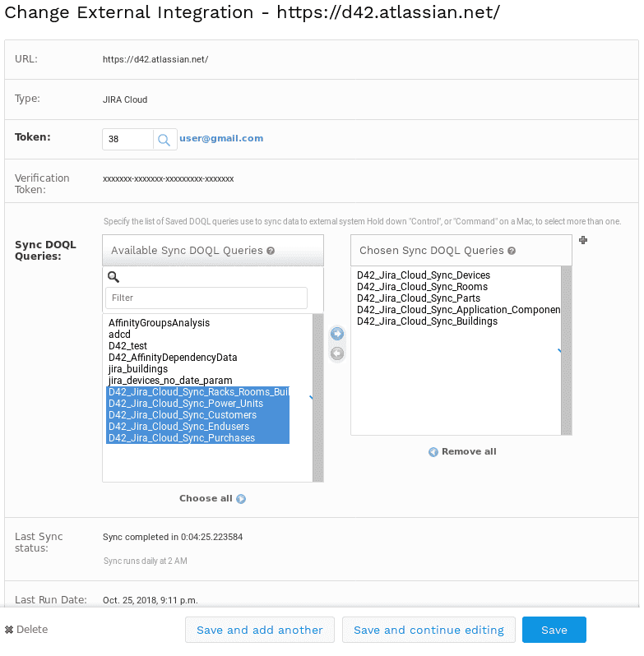Click the Choose all link
Screen dimensions: 644x656
pos(212,499)
